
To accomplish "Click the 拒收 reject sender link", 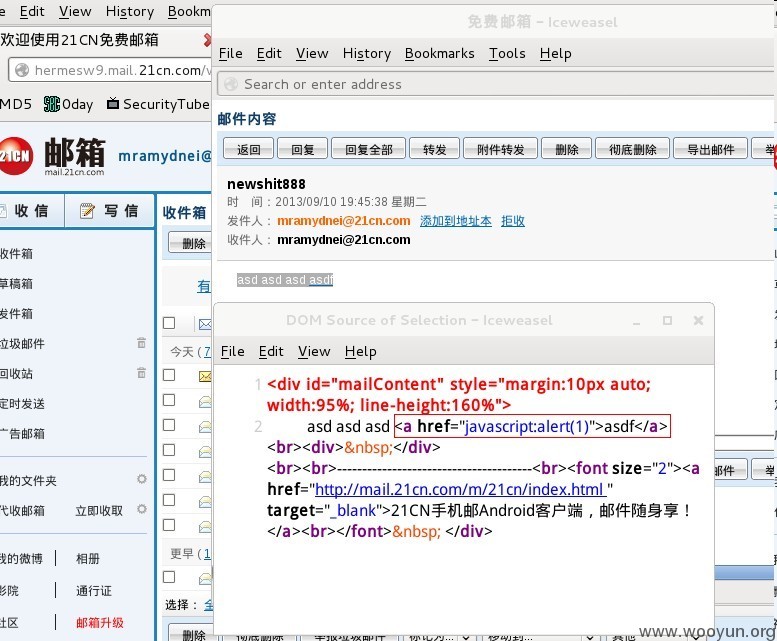I will [x=513, y=221].
